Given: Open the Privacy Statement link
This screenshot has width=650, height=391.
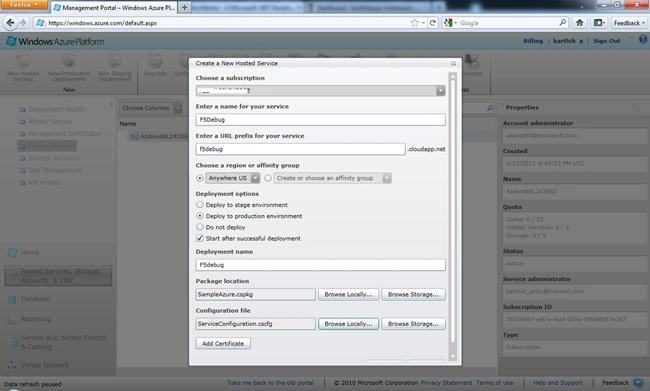Looking at the screenshot, I should (446, 383).
